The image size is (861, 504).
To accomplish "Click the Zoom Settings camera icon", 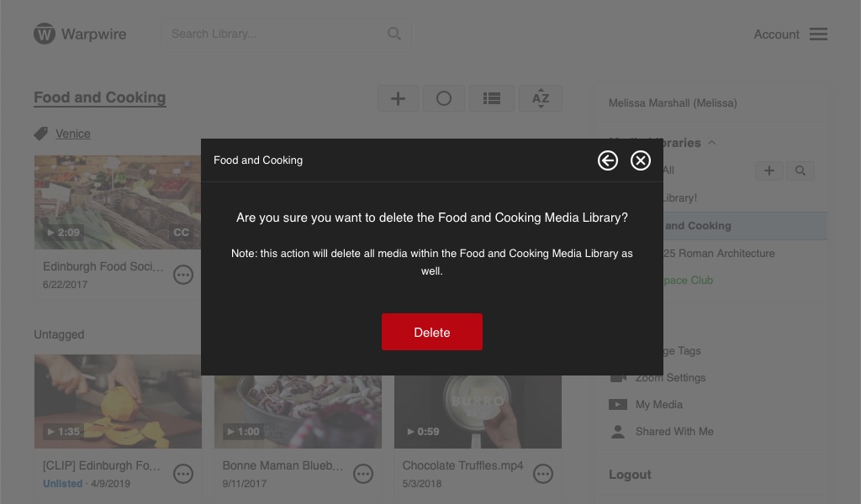I will 618,378.
